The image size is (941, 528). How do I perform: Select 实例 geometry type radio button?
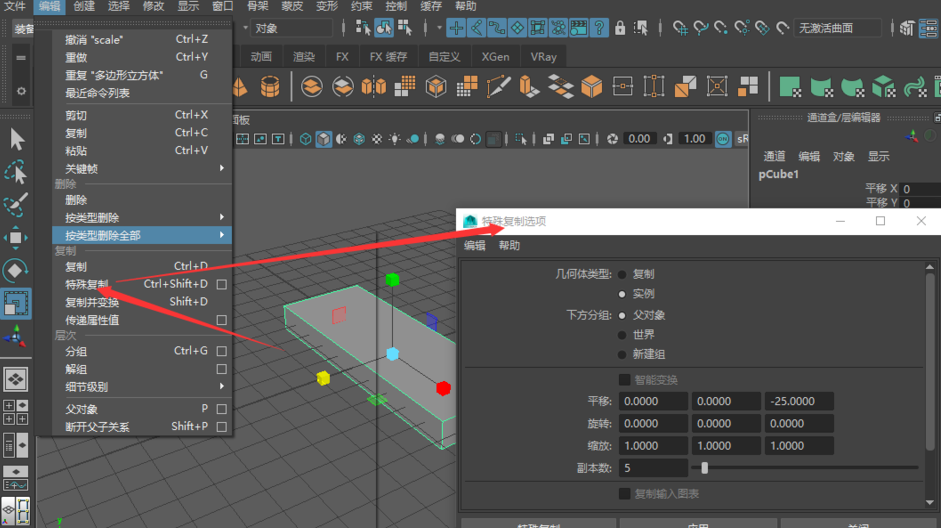(622, 294)
